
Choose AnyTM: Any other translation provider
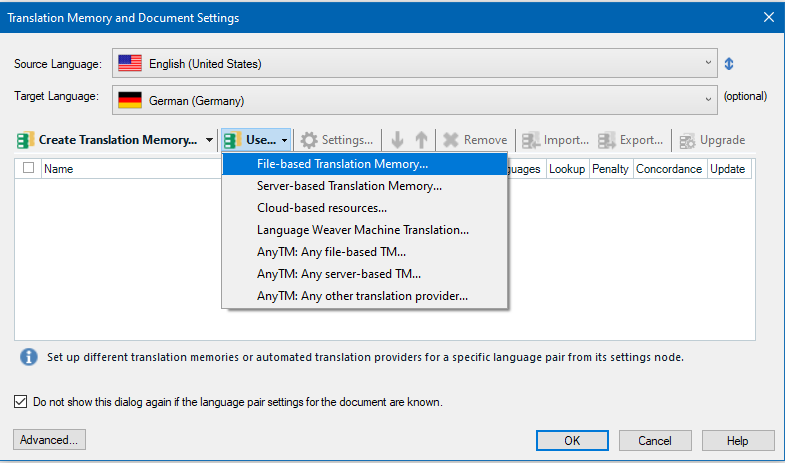pyautogui.click(x=364, y=296)
